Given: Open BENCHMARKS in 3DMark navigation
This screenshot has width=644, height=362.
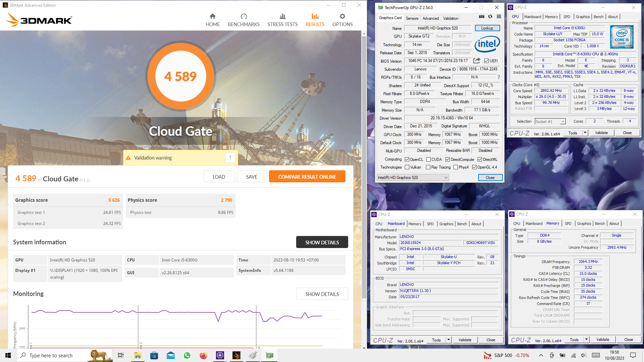Looking at the screenshot, I should tap(244, 20).
